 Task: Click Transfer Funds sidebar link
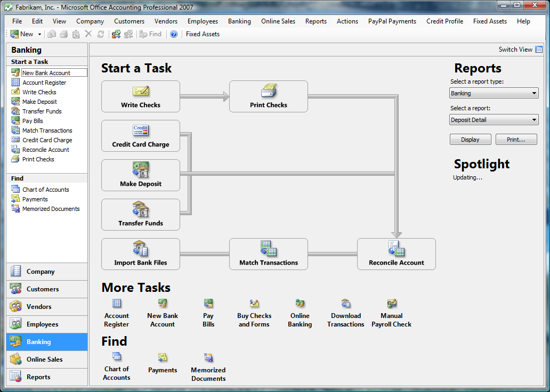pos(42,111)
